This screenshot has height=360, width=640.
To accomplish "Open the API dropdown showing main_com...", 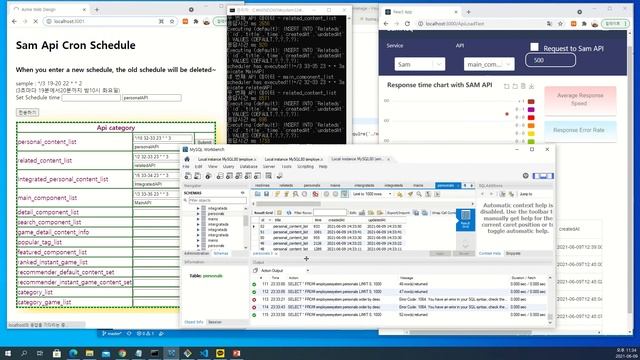I will [489, 64].
